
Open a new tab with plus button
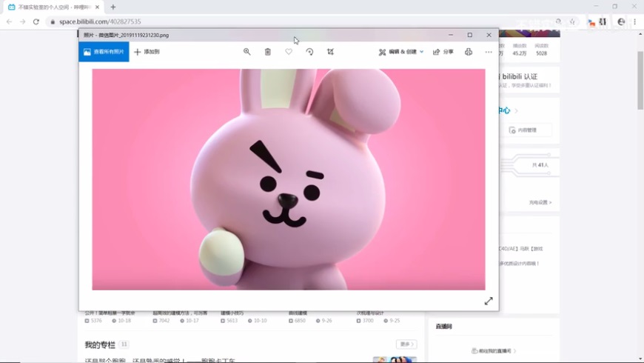(113, 7)
